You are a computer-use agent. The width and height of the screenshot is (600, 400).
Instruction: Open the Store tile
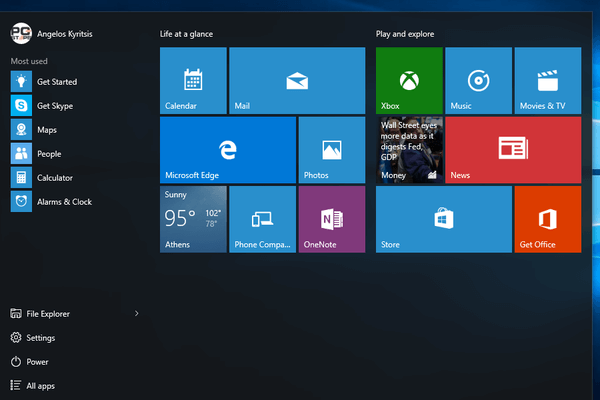444,219
